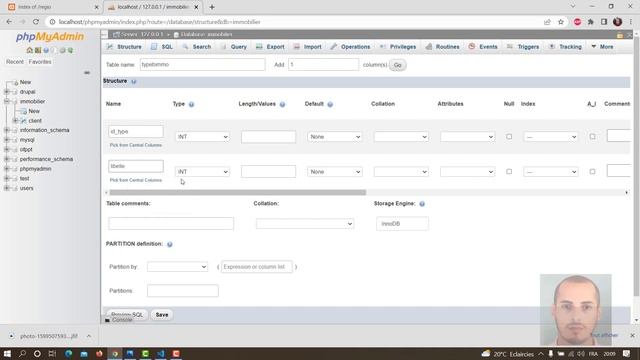640x360 pixels.
Task: Enable A_I checkbox for id_type row
Action: (x=592, y=136)
